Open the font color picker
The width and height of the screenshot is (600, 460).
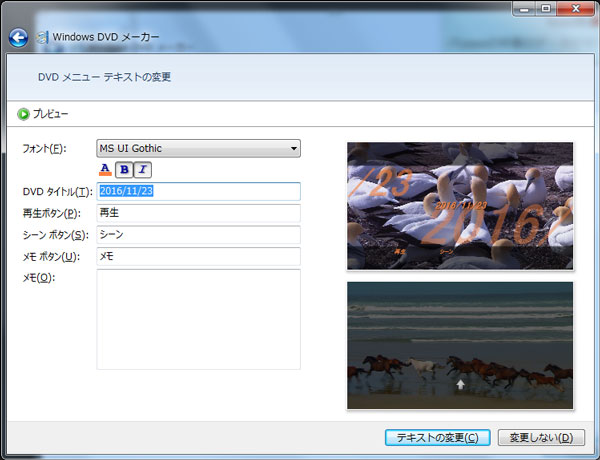point(105,169)
